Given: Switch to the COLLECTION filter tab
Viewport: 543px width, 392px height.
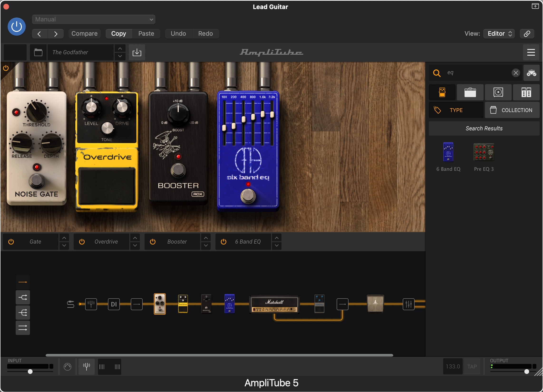Looking at the screenshot, I should (512, 110).
